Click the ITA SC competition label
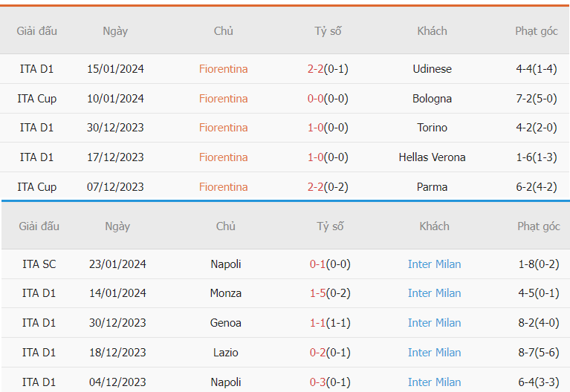570x392 pixels. point(39,264)
